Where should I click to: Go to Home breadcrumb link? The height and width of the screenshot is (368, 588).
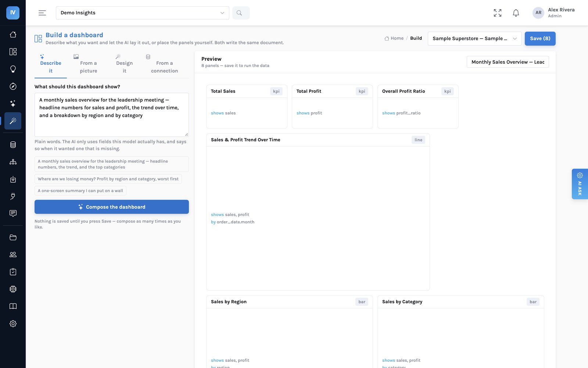coord(394,38)
